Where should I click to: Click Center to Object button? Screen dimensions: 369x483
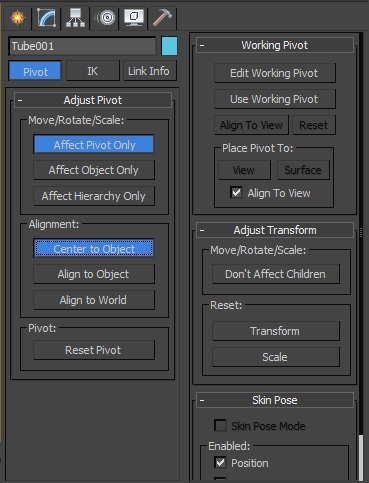(94, 249)
